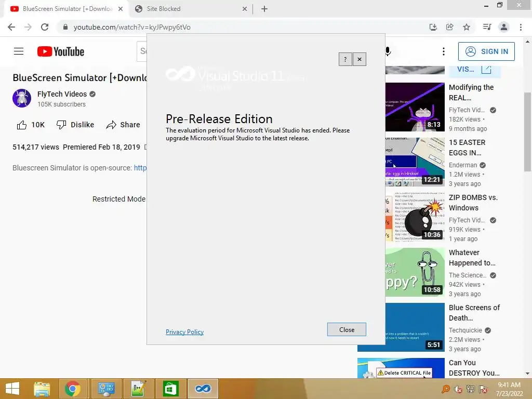The height and width of the screenshot is (399, 532).
Task: Close the Pre-Release Edition dialog with Close button
Action: click(x=347, y=329)
